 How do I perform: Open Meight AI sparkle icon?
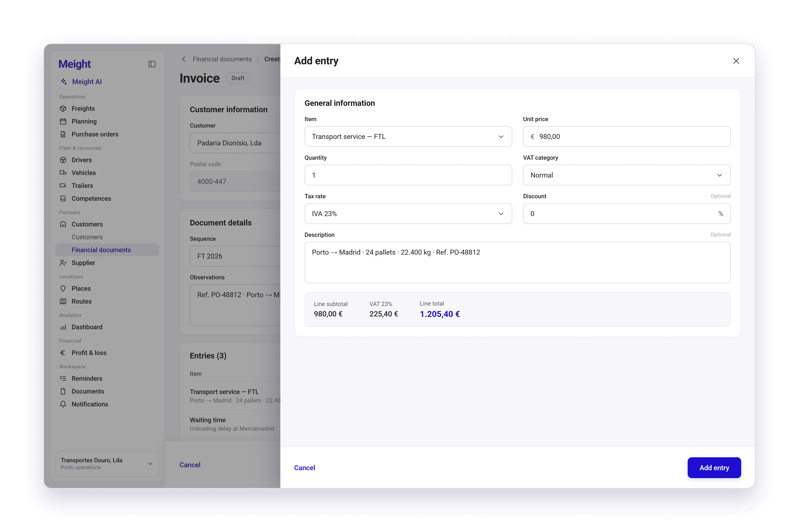point(63,81)
